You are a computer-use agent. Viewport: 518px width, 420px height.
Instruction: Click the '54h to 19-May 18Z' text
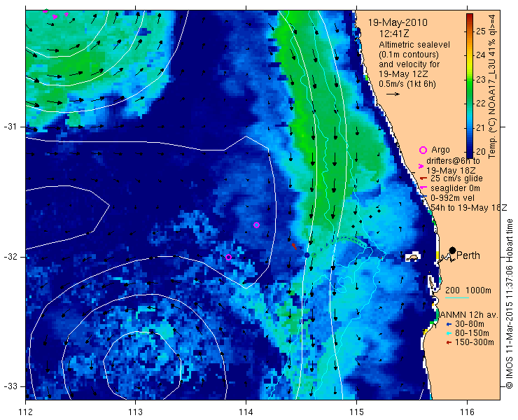coord(469,207)
